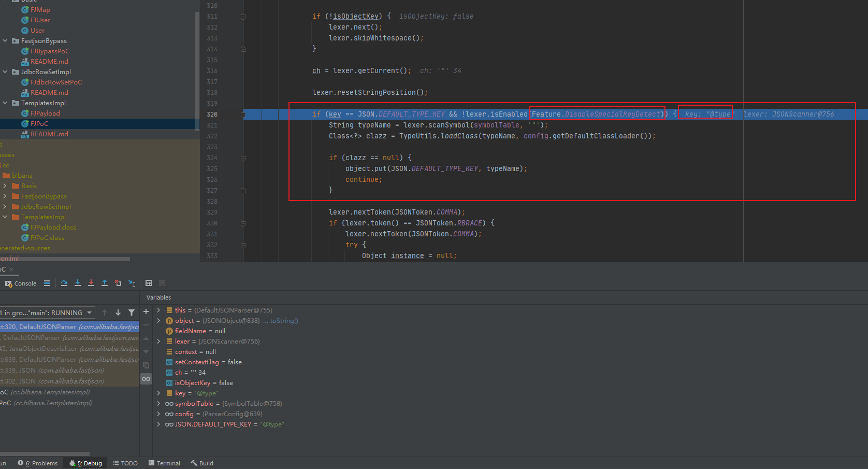This screenshot has height=469, width=868.
Task: Expand the symbolTable watch node
Action: pos(158,404)
